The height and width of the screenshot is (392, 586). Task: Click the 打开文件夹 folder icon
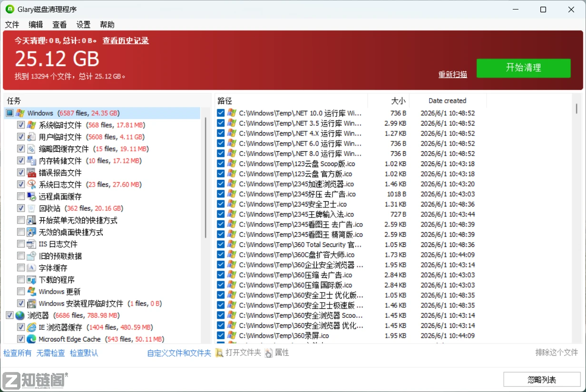point(219,353)
